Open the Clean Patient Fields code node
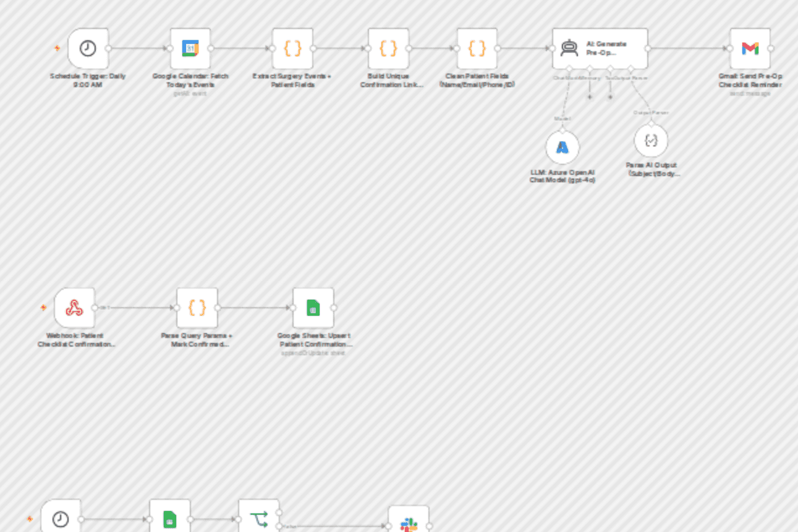This screenshot has height=532, width=798. coord(477,48)
